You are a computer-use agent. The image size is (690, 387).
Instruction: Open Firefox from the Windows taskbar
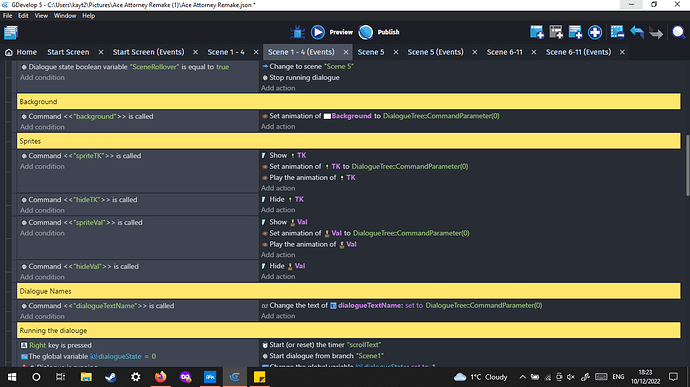point(161,377)
